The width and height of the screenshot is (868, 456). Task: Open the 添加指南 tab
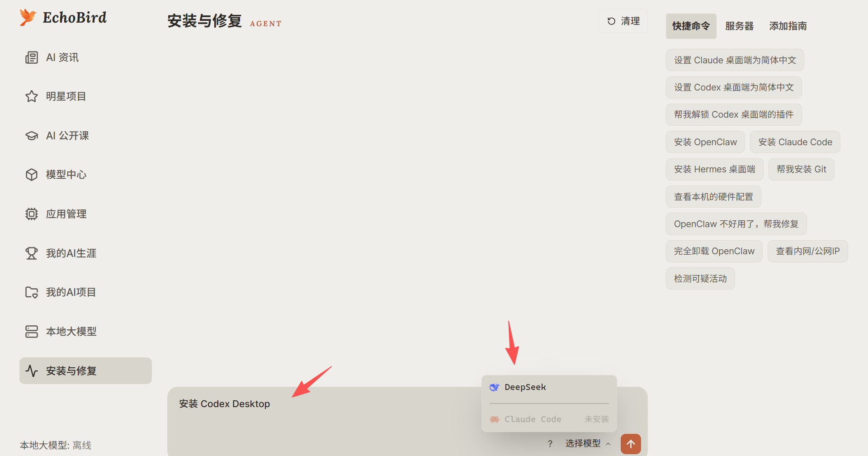click(788, 26)
